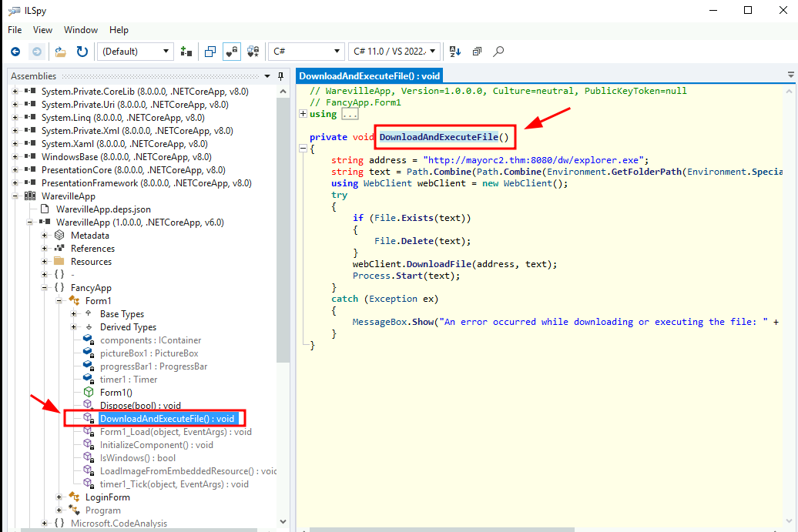Click the PresentationFramework assembly icon

30,183
